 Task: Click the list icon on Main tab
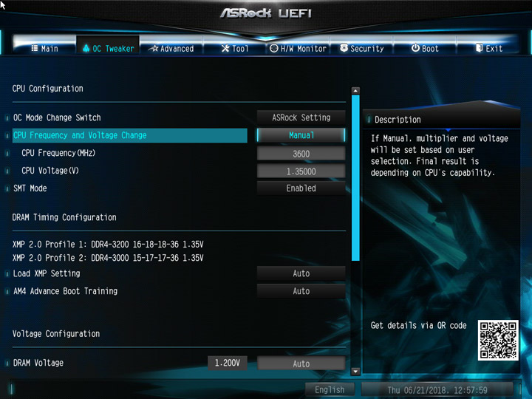[x=34, y=48]
